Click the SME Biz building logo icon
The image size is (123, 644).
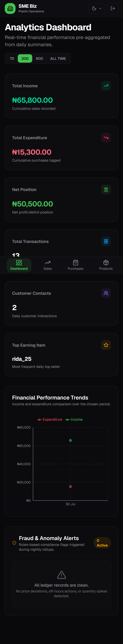[10, 8]
